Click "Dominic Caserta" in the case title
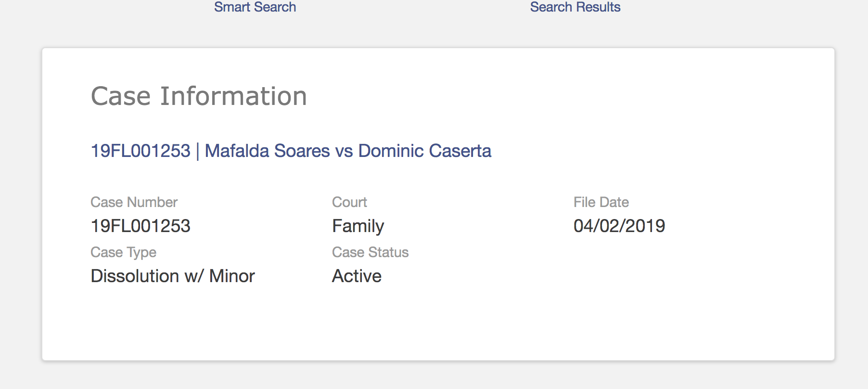Screen dimensions: 868x389 pyautogui.click(x=425, y=151)
